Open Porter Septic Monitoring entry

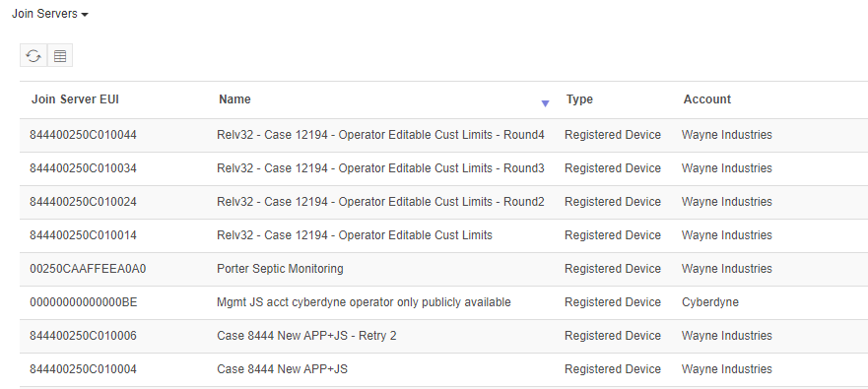tap(280, 269)
